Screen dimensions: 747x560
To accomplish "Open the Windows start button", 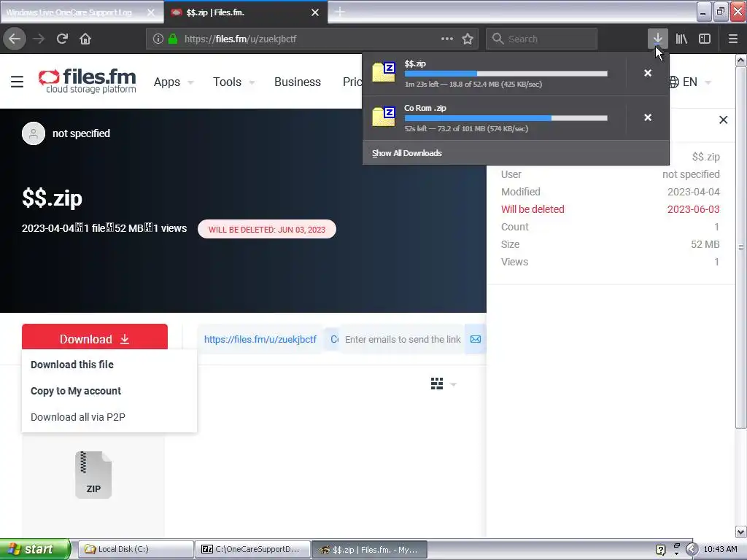I will (35, 549).
